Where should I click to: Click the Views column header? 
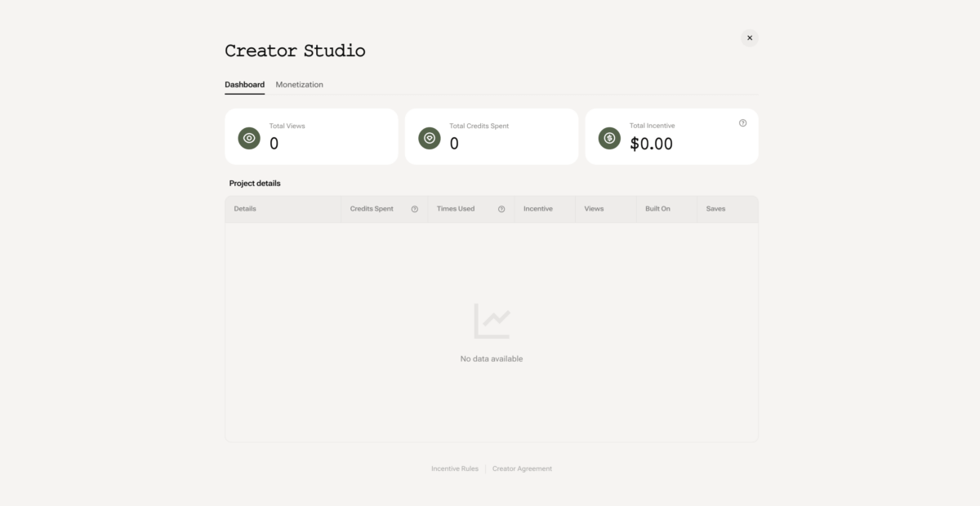594,209
